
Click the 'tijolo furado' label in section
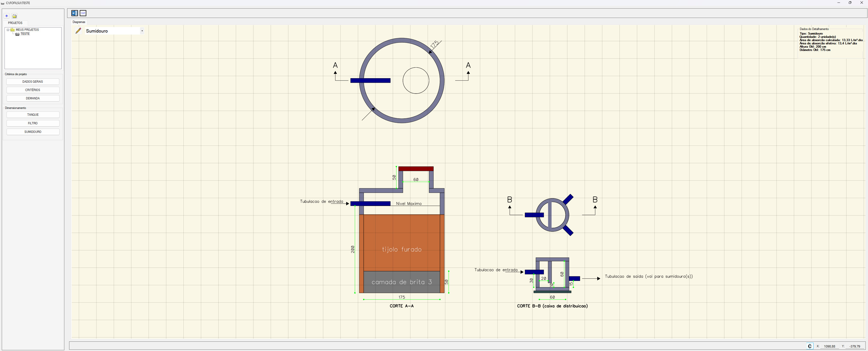point(402,249)
